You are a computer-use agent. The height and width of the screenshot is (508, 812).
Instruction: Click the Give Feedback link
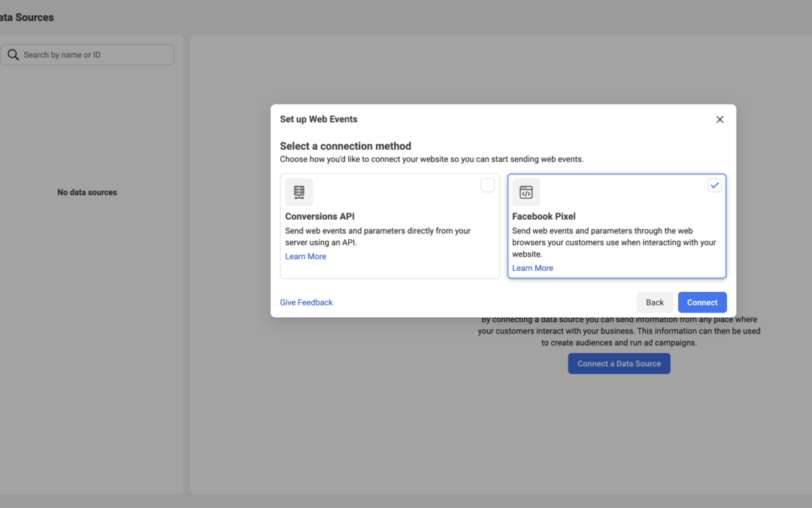pos(306,303)
